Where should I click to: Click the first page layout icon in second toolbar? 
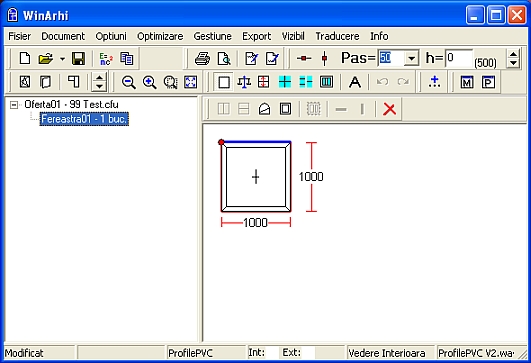click(x=25, y=82)
